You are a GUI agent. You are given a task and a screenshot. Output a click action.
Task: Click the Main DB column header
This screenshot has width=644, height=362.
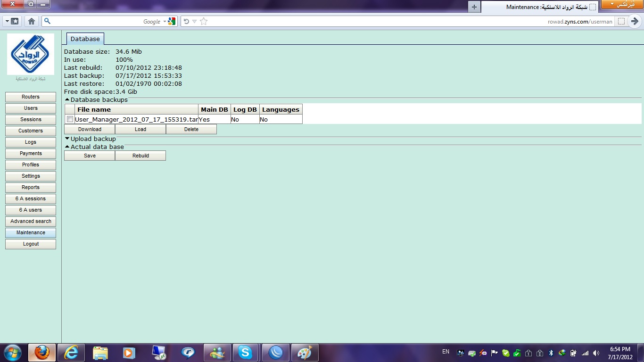pyautogui.click(x=215, y=109)
